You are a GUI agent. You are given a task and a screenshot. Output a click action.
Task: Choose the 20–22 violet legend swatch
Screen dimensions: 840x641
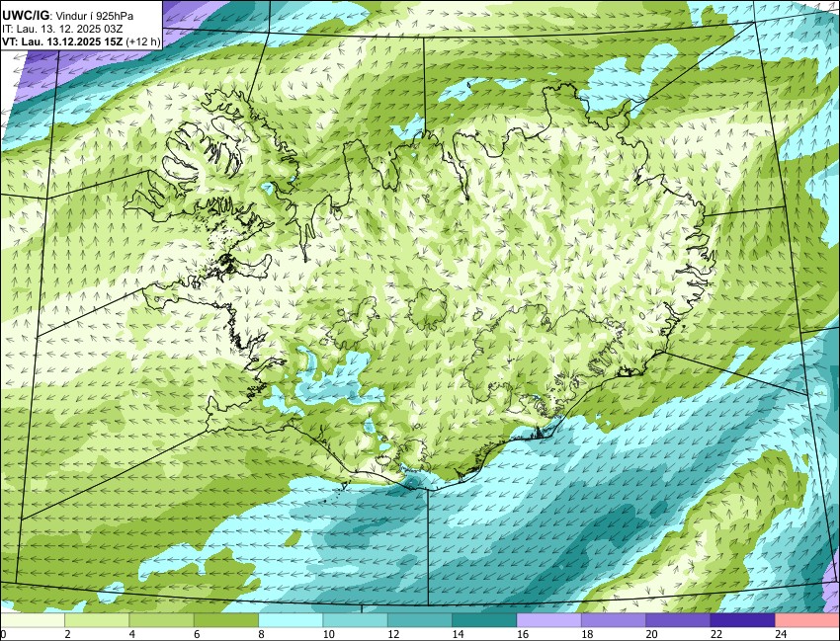(678, 620)
